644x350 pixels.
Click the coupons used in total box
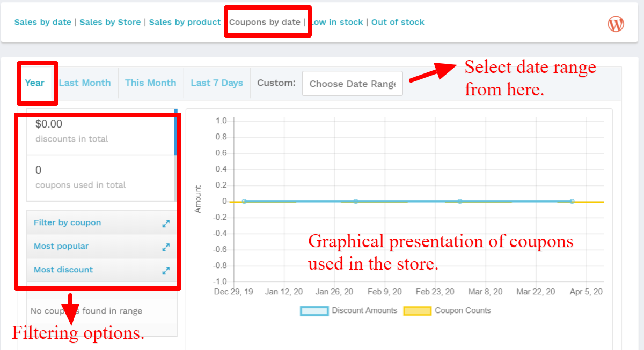point(101,178)
